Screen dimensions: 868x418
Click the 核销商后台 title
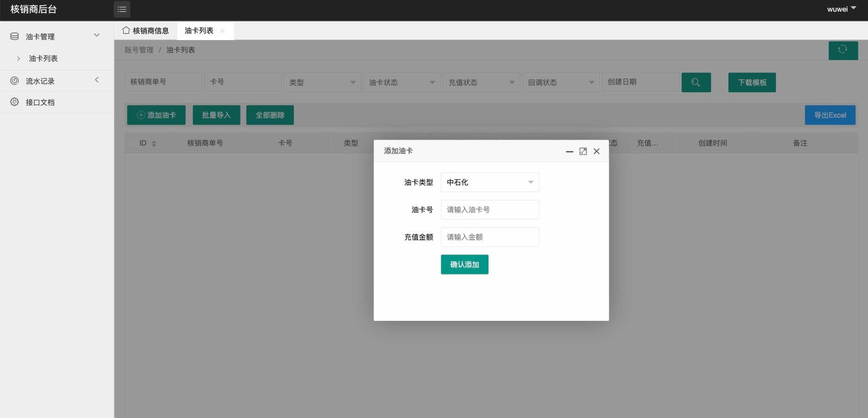pyautogui.click(x=33, y=9)
